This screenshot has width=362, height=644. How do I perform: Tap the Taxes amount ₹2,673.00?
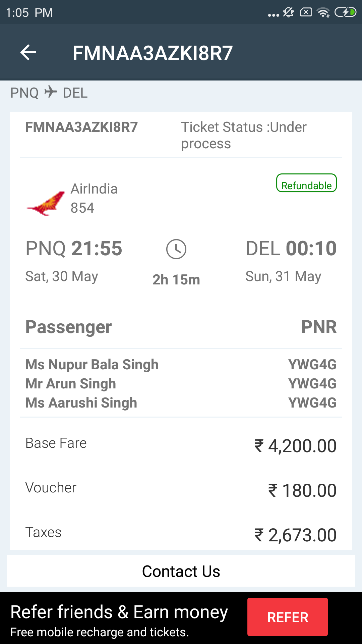(x=295, y=535)
